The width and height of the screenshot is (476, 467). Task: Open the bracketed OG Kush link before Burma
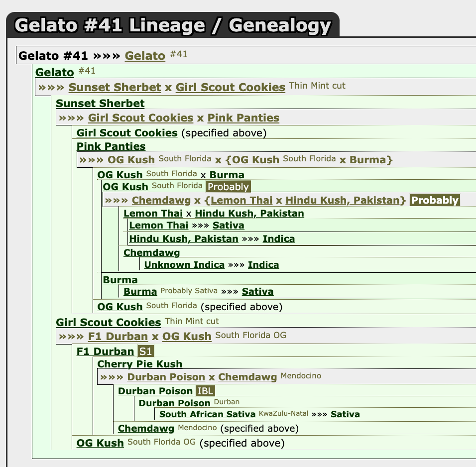point(255,160)
